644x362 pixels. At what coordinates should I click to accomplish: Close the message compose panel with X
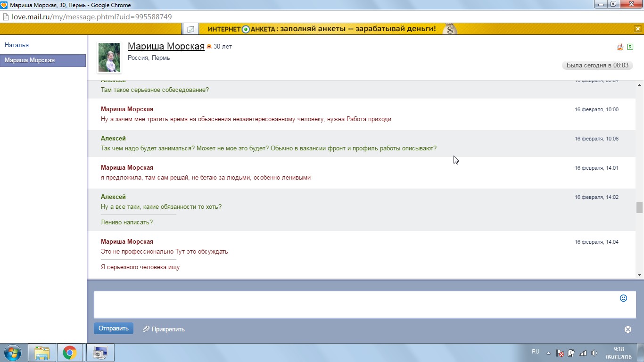point(628,329)
